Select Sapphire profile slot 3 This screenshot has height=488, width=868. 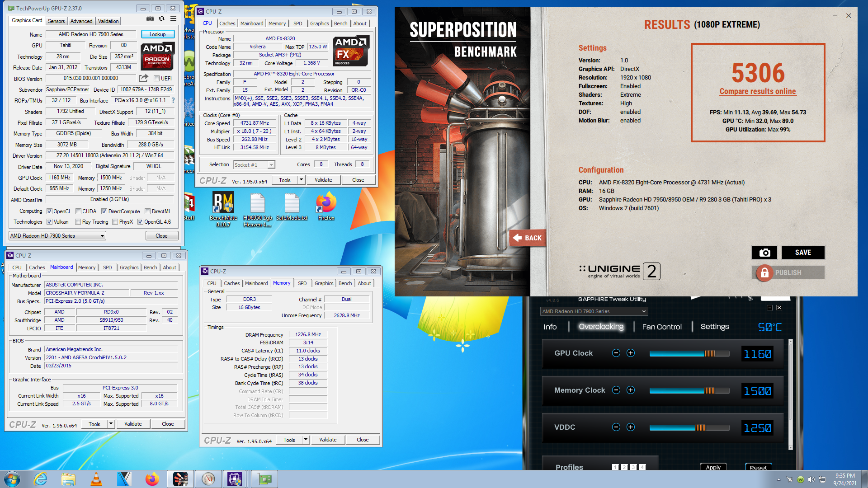point(633,467)
